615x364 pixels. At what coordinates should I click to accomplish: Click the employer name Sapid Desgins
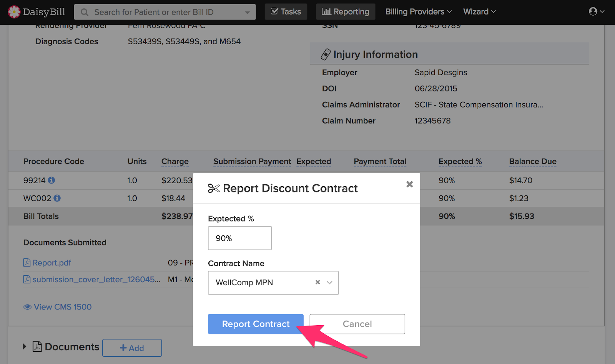pyautogui.click(x=441, y=73)
